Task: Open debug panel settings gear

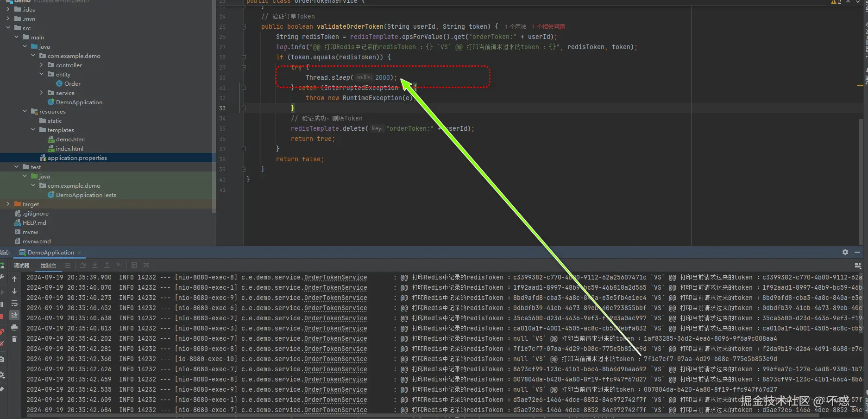Action: 845,252
